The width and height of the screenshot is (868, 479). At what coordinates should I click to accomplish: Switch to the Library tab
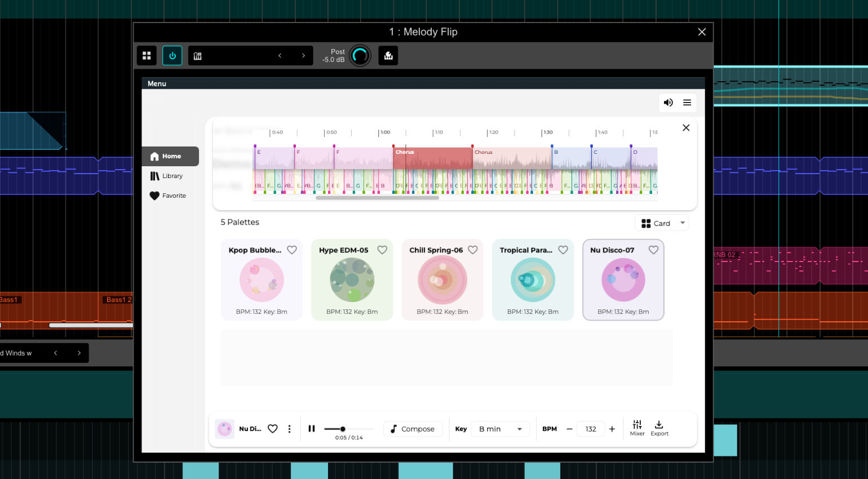point(170,176)
